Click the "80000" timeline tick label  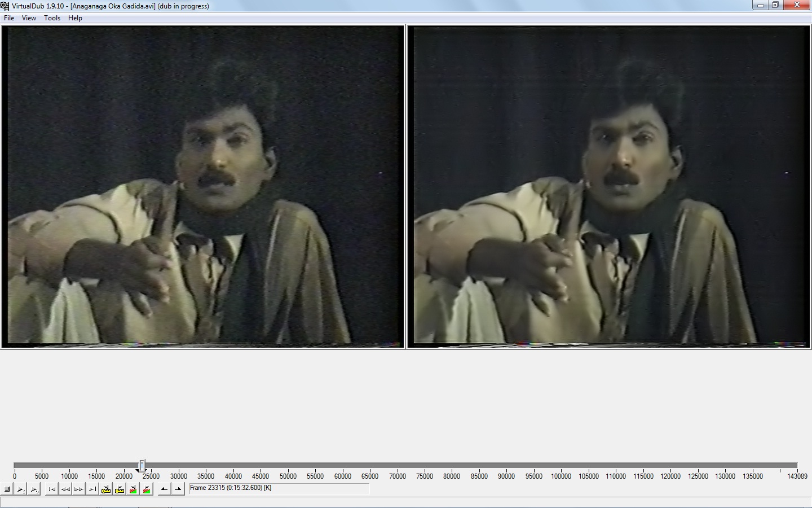452,476
